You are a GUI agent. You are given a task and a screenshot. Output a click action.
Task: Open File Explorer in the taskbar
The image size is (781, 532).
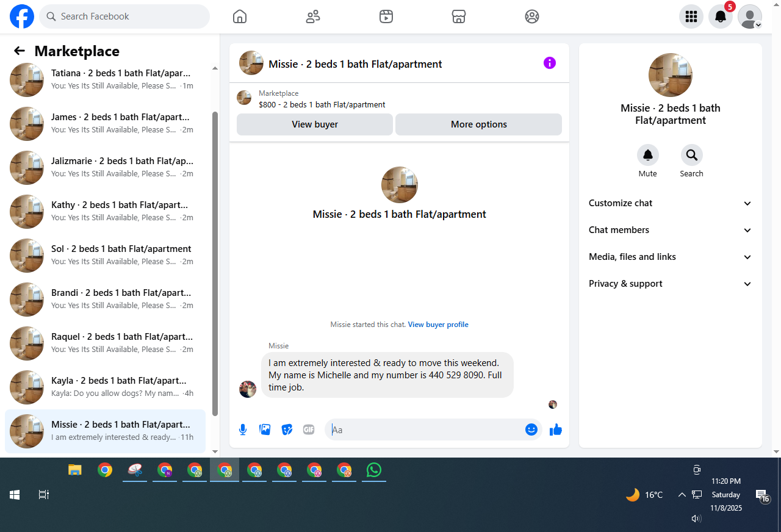click(x=75, y=470)
